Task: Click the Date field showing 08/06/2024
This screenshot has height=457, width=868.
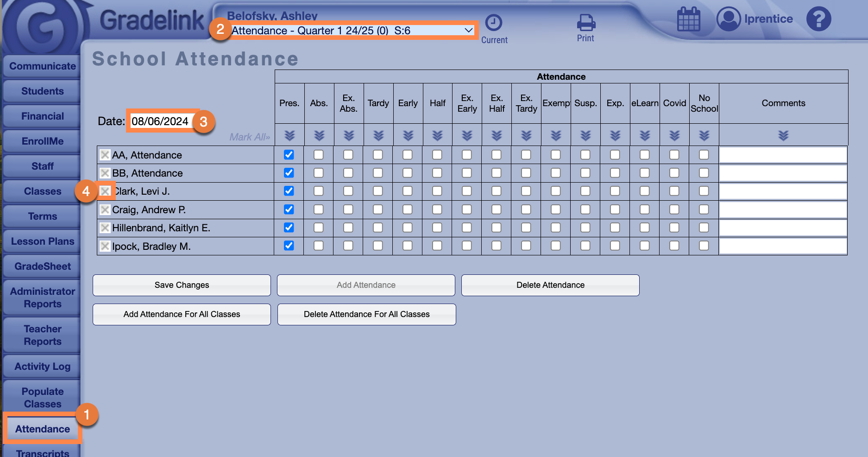Action: point(162,121)
